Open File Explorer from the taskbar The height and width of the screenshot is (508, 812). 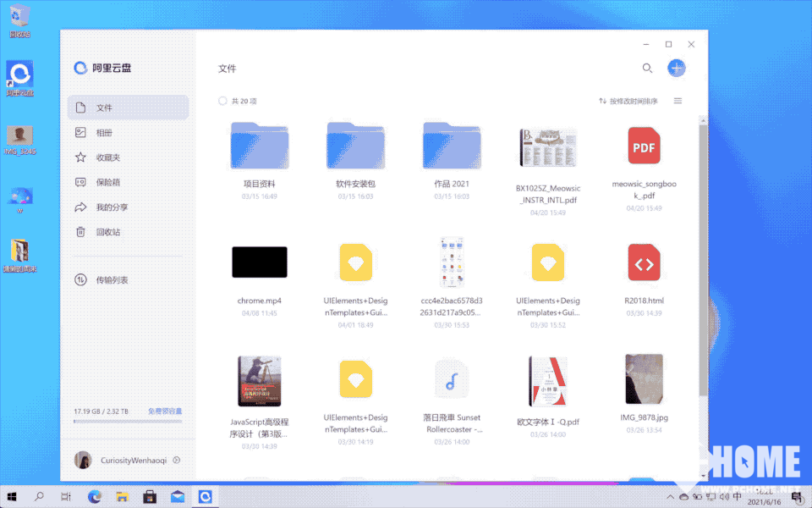click(122, 497)
